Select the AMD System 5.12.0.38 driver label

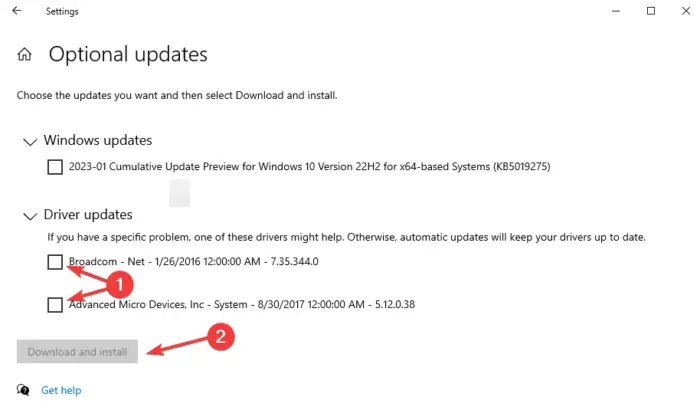[242, 304]
